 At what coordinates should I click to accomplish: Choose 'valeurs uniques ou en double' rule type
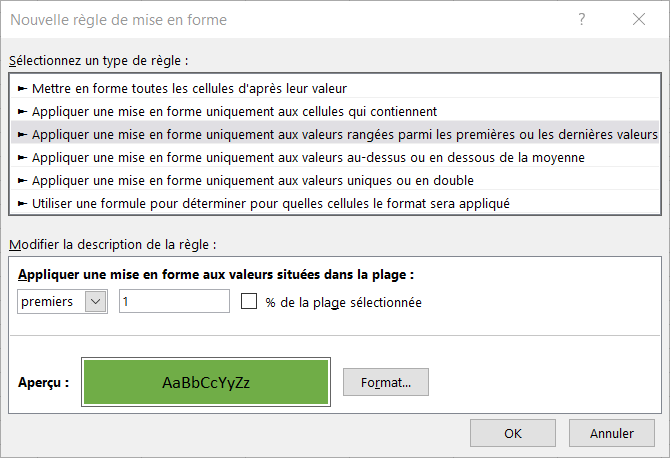pos(335,181)
